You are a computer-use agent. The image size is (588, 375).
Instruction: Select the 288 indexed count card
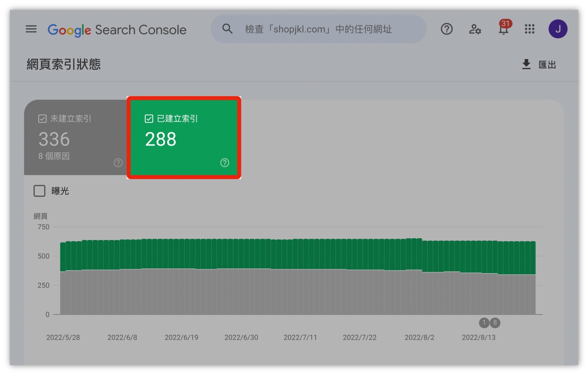pos(184,139)
